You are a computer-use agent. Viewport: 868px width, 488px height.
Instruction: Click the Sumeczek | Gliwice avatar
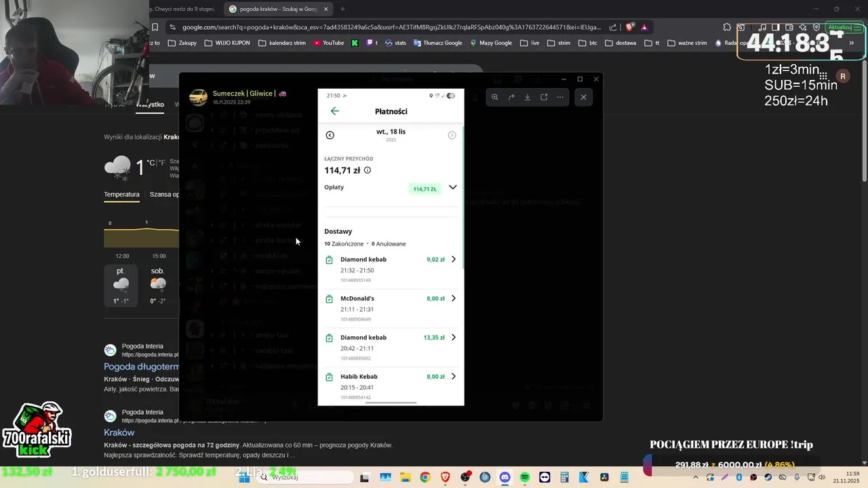(198, 98)
